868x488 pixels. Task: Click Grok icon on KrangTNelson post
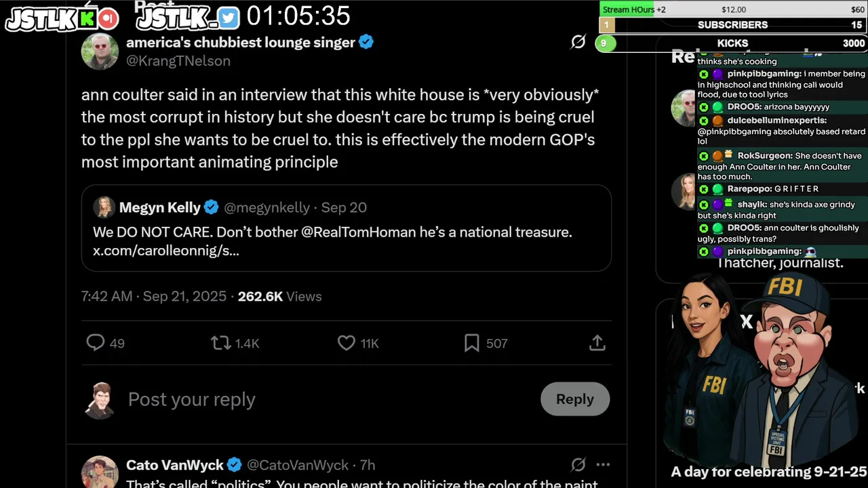(578, 42)
